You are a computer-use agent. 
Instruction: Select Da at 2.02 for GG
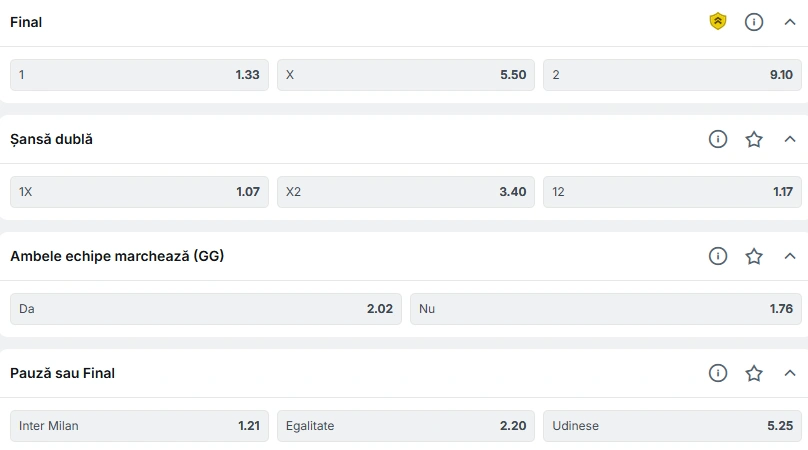pos(206,309)
